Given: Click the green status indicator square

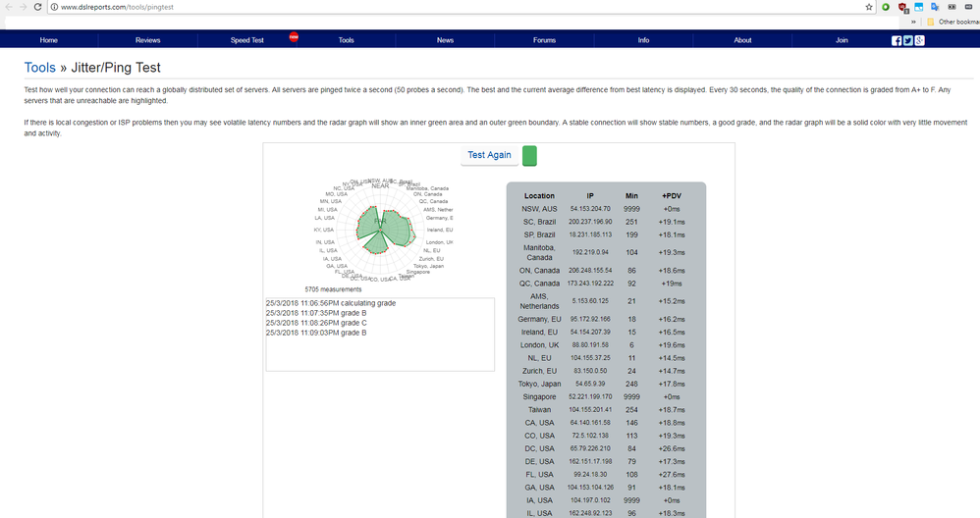Looking at the screenshot, I should pyautogui.click(x=529, y=156).
